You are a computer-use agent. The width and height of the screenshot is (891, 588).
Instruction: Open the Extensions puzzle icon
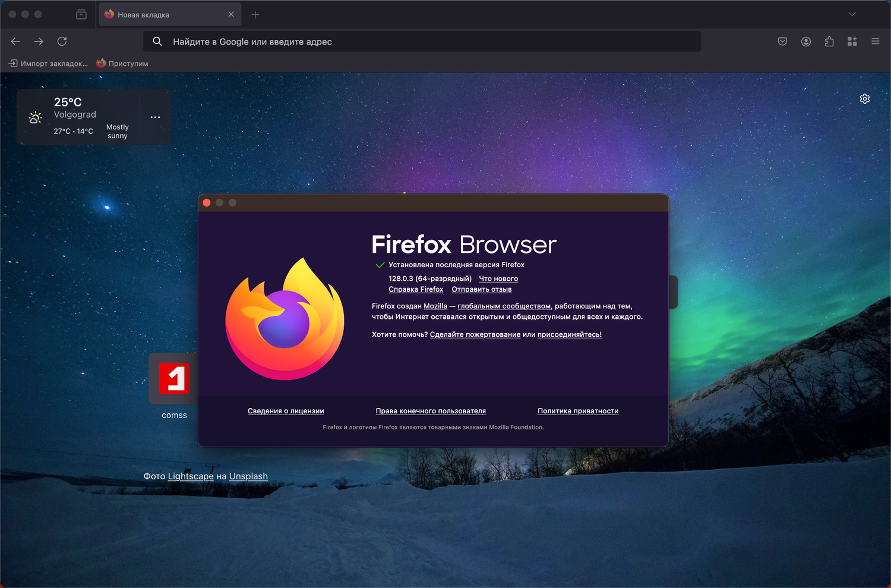pyautogui.click(x=829, y=42)
